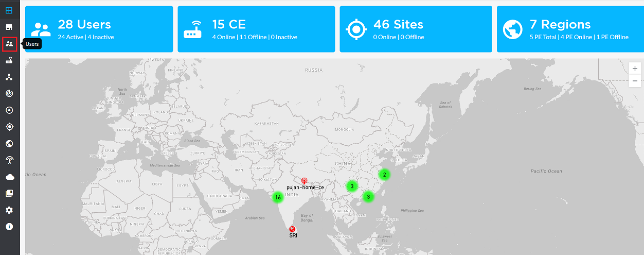The height and width of the screenshot is (255, 644).
Task: Open the network topology icon in sidebar
Action: (x=9, y=77)
